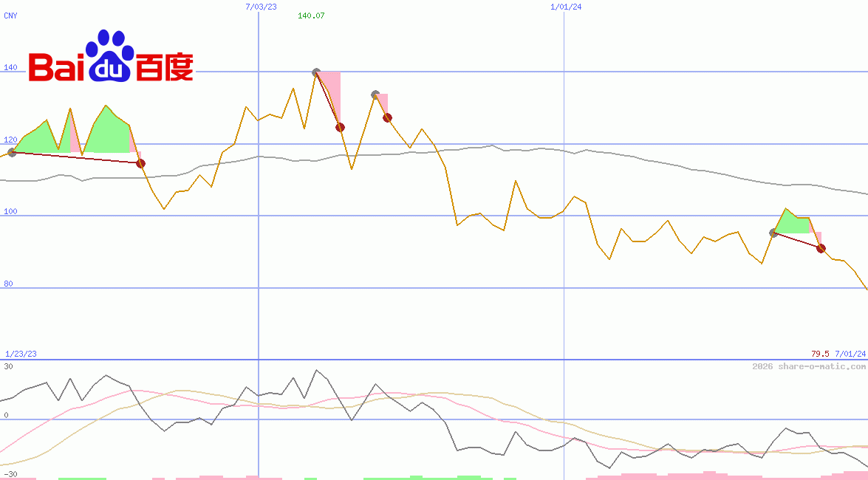Screen dimensions: 868x480
Task: Click the 7/03/23 date label
Action: point(261,7)
